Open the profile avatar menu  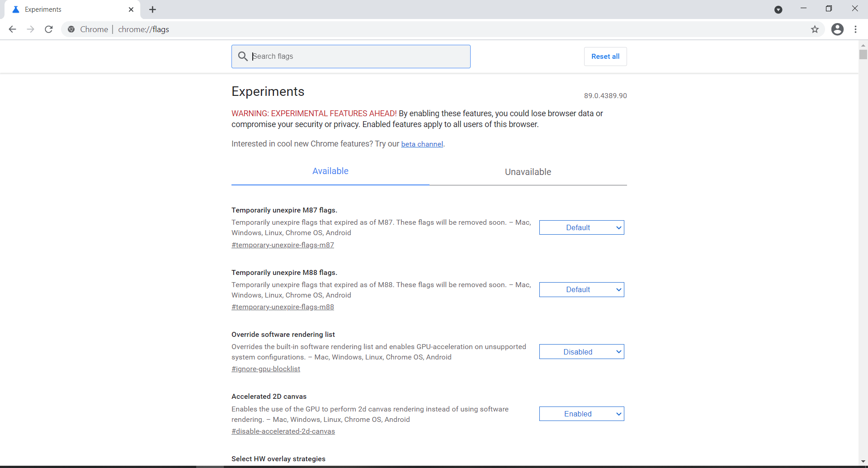point(837,29)
